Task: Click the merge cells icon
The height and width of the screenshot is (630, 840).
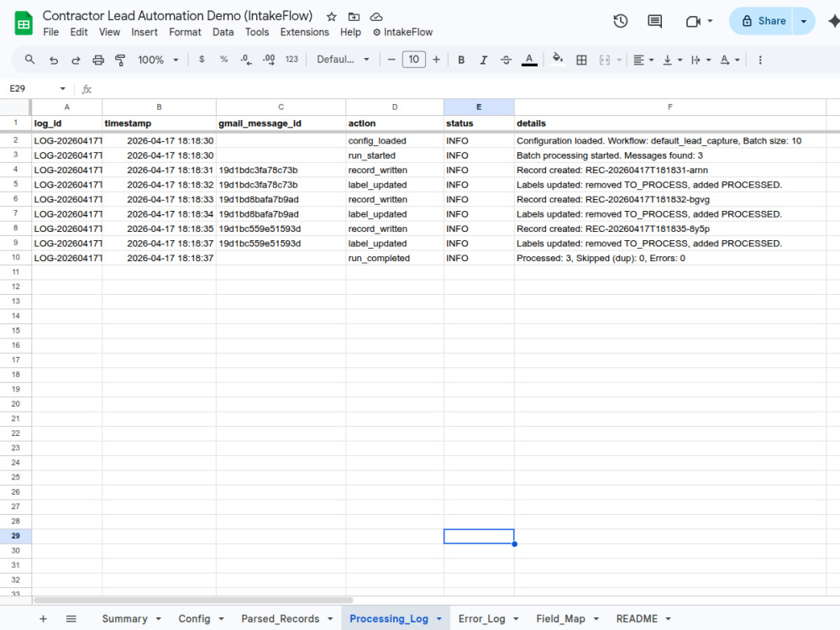Action: coord(605,60)
